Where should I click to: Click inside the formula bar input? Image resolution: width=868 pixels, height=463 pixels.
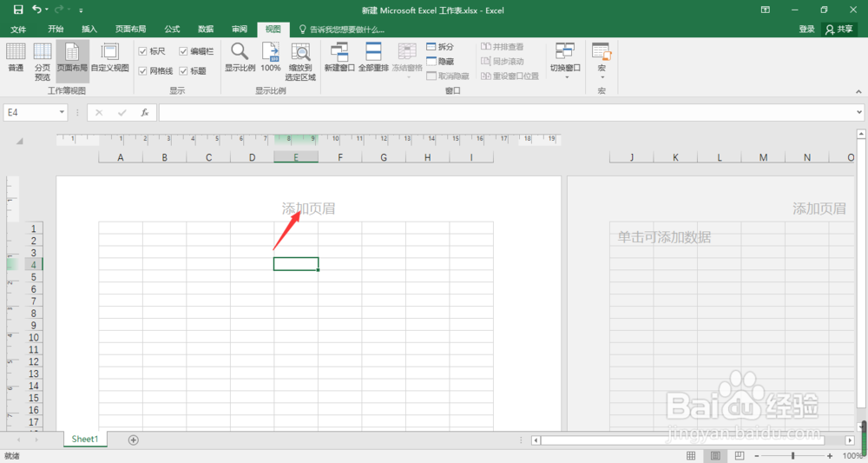click(x=507, y=112)
